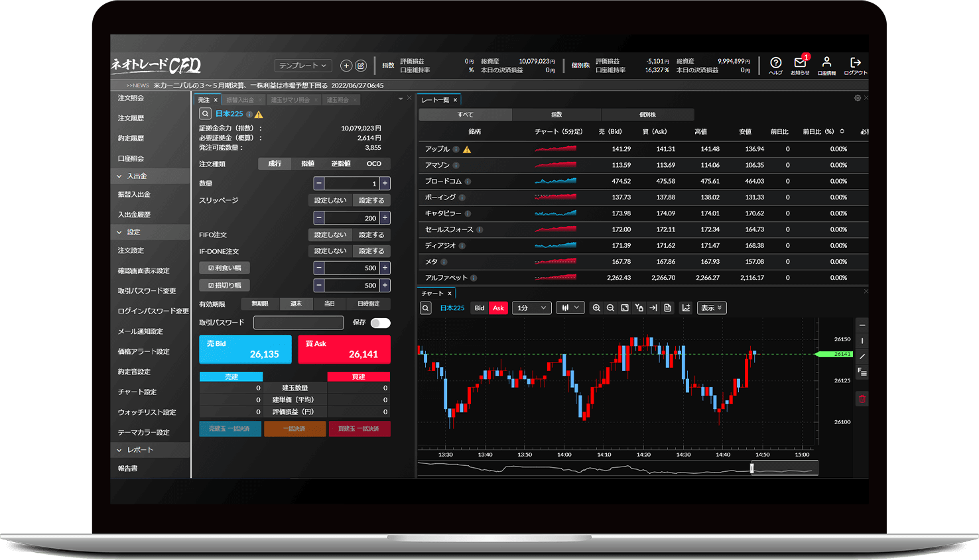Lock the chart Y-axis
Image resolution: width=979 pixels, height=560 pixels.
[x=639, y=308]
